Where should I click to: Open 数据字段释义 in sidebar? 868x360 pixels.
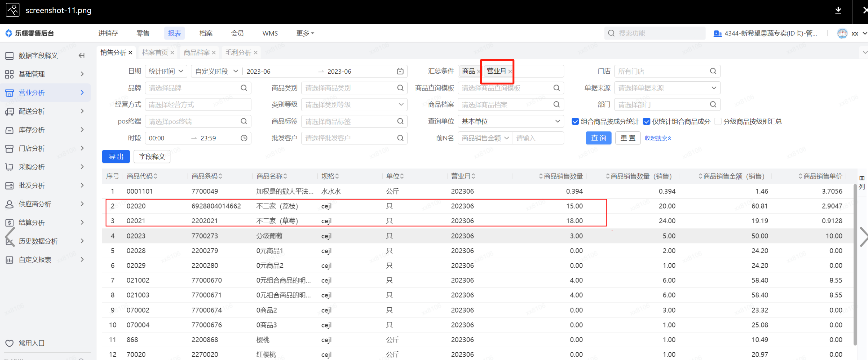(38, 55)
